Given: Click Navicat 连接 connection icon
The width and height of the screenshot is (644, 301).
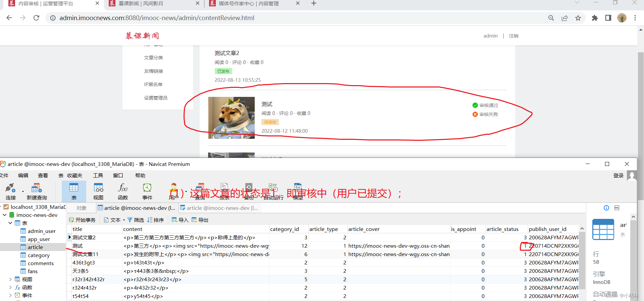Looking at the screenshot, I should click(x=10, y=191).
